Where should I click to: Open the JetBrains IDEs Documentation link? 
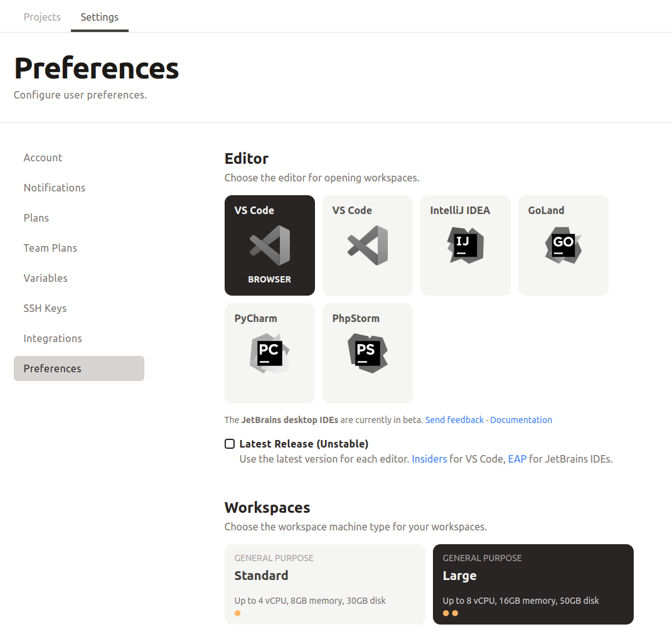pos(521,419)
